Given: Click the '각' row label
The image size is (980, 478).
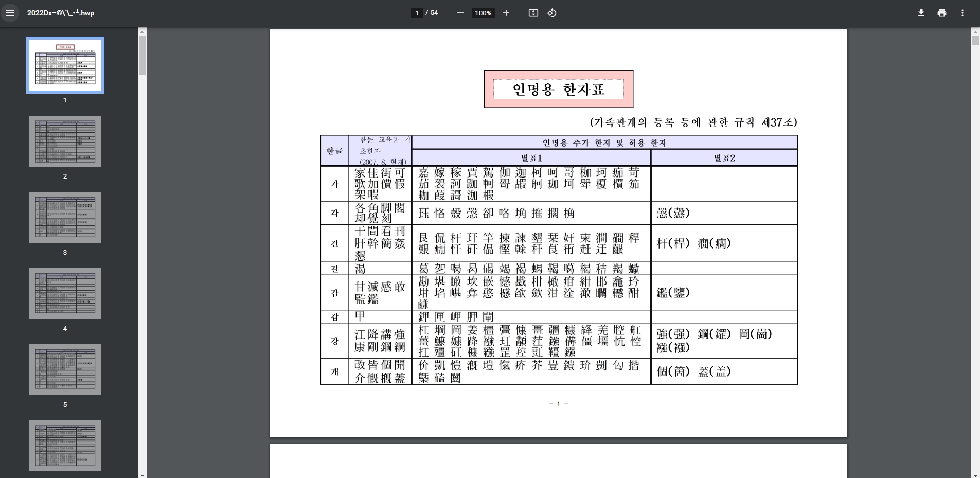Looking at the screenshot, I should tap(335, 213).
